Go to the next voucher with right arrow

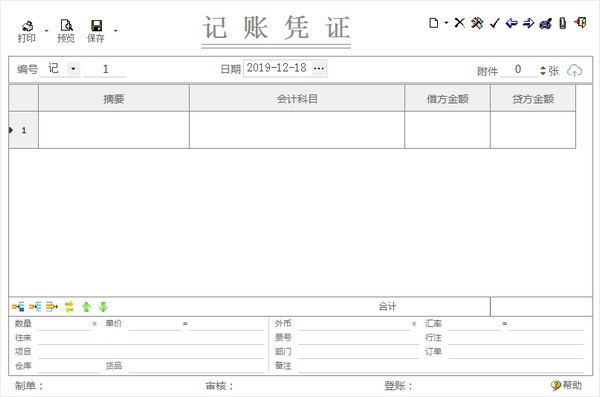point(528,23)
